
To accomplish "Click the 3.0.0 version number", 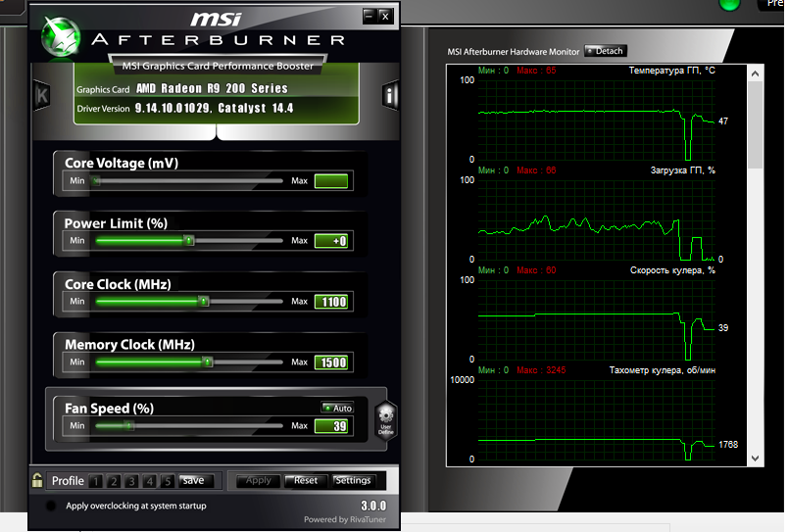I will [x=373, y=506].
